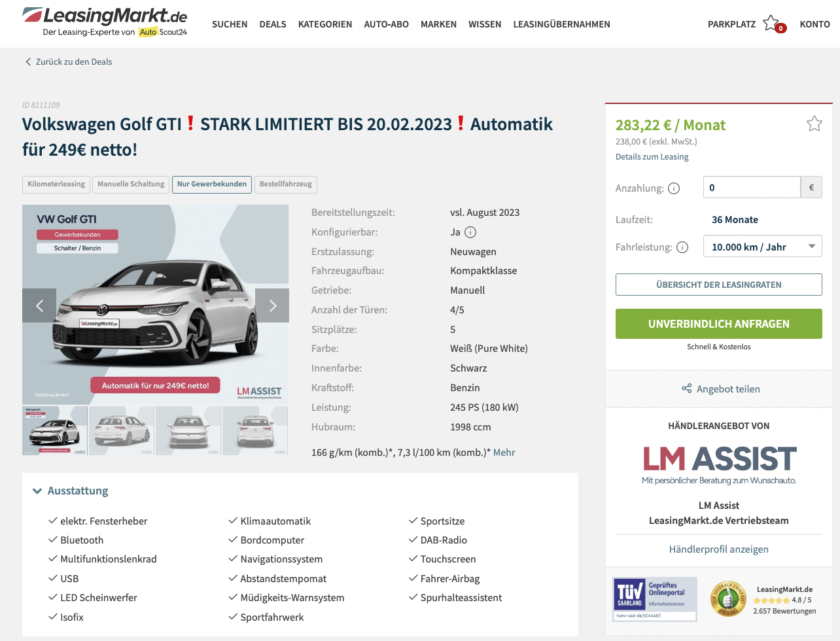Click the Sportfahrwerk equipment entry
840x641 pixels.
272,617
